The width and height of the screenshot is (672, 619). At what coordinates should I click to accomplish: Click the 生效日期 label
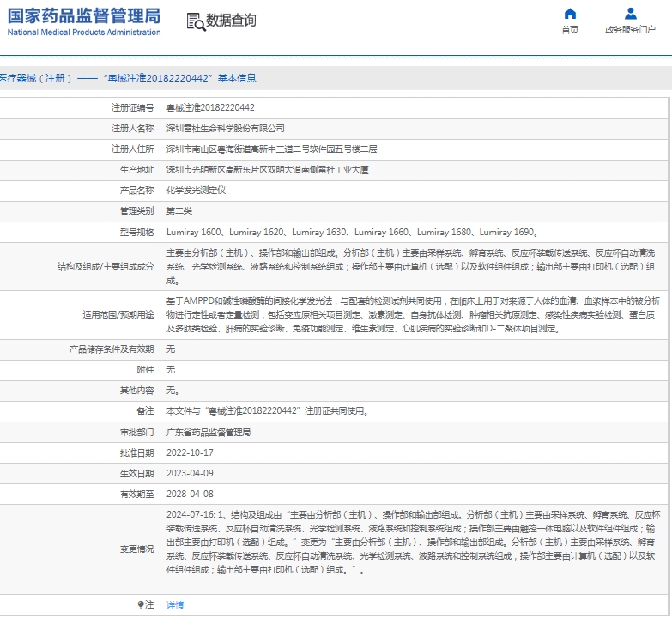coord(136,473)
